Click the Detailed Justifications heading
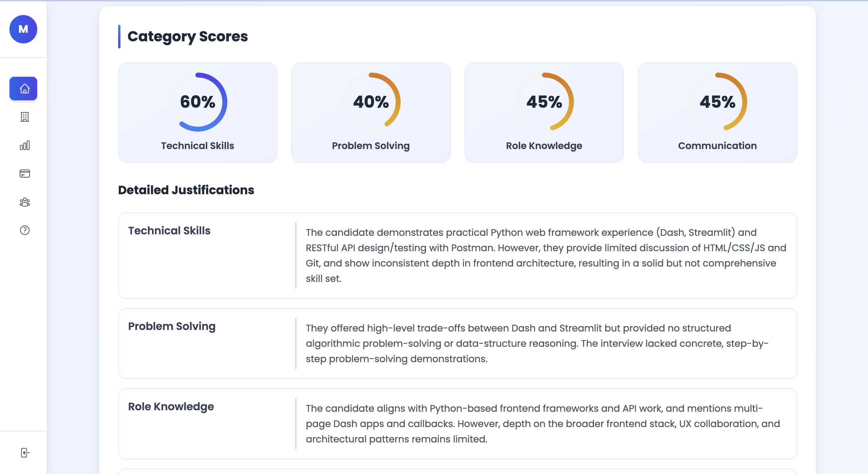 186,190
